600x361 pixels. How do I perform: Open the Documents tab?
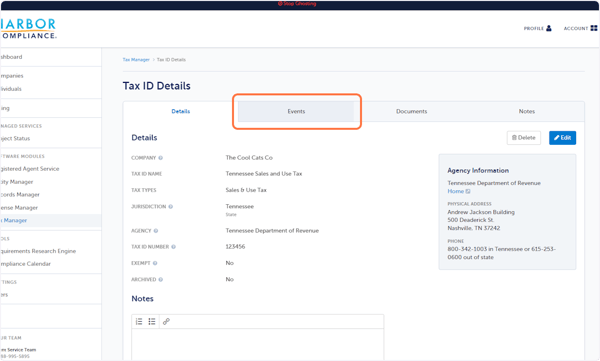[411, 111]
